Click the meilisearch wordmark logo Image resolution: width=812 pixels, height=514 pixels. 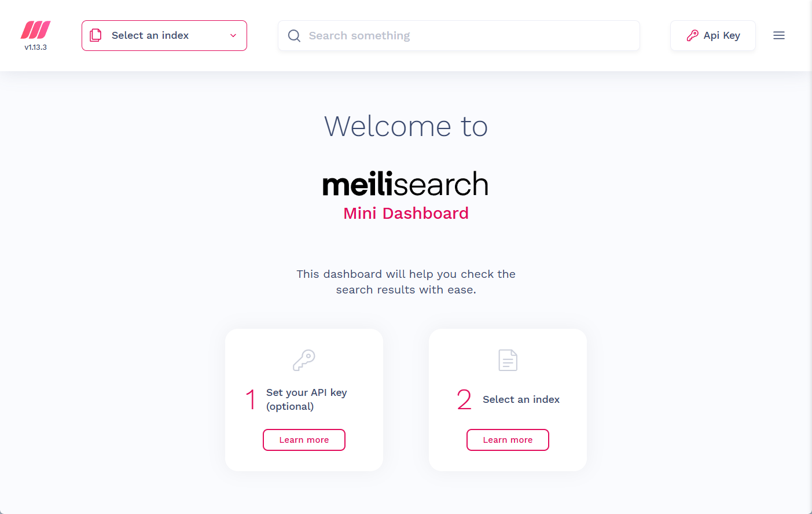(x=405, y=183)
